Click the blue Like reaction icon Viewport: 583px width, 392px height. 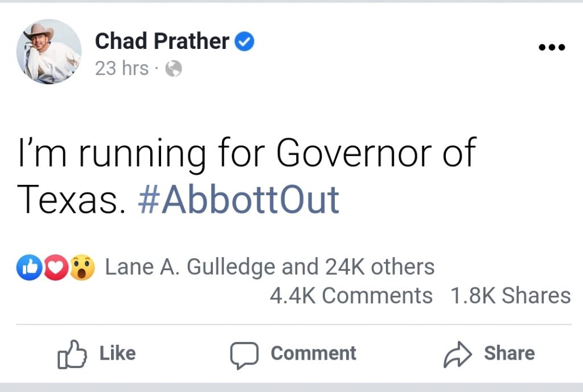(30, 267)
